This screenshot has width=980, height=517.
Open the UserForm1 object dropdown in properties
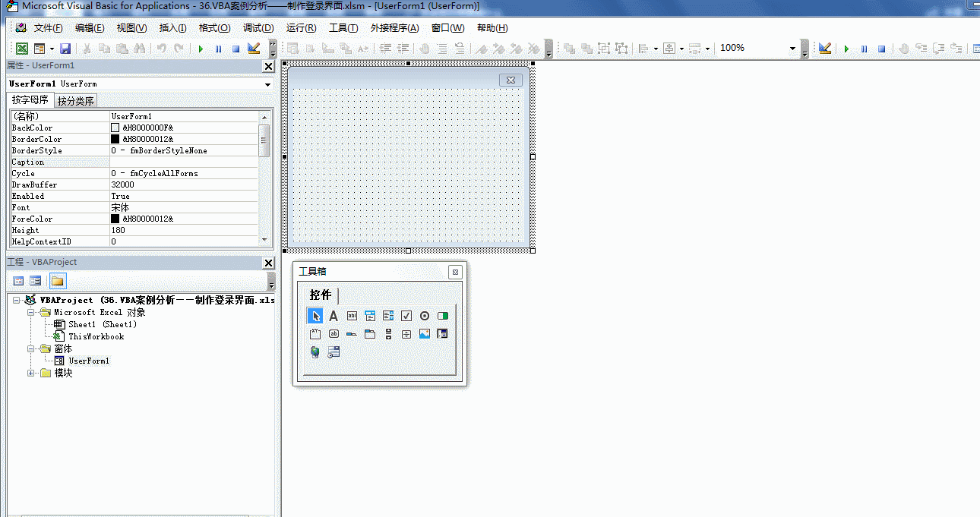(x=267, y=84)
